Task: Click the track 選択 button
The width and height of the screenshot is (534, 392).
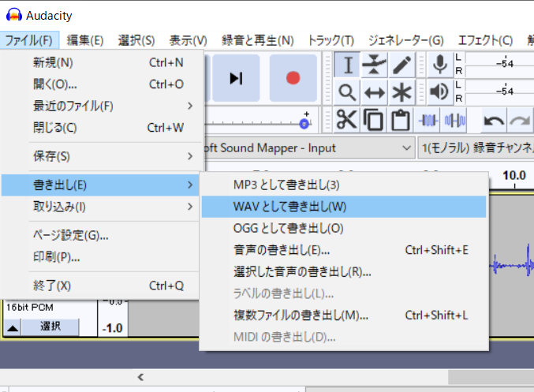Action: click(50, 327)
